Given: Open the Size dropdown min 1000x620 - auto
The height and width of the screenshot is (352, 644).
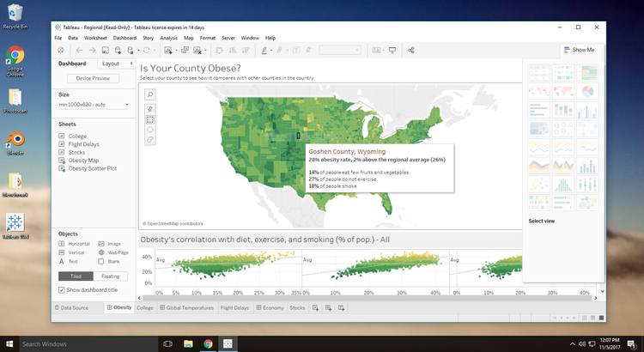Looking at the screenshot, I should [94, 105].
